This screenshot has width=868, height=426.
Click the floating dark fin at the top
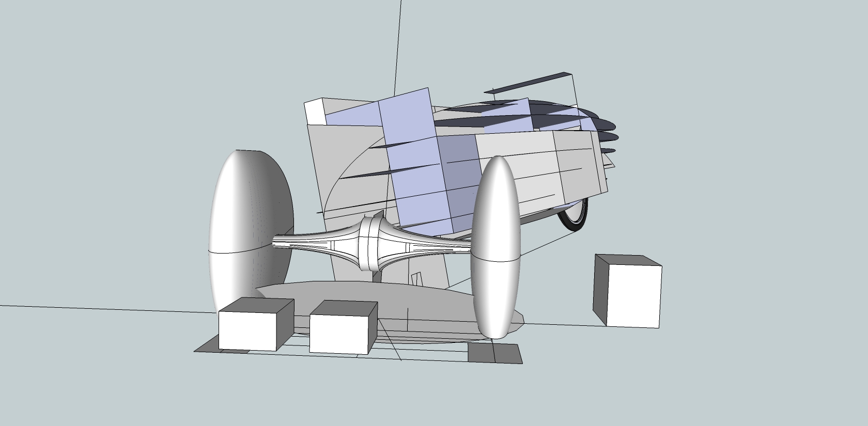click(532, 83)
